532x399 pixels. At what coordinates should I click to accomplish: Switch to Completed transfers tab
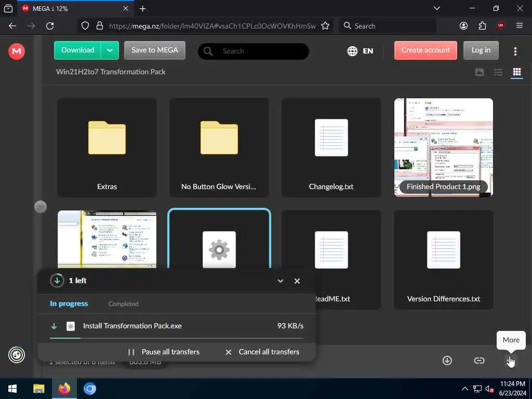123,304
